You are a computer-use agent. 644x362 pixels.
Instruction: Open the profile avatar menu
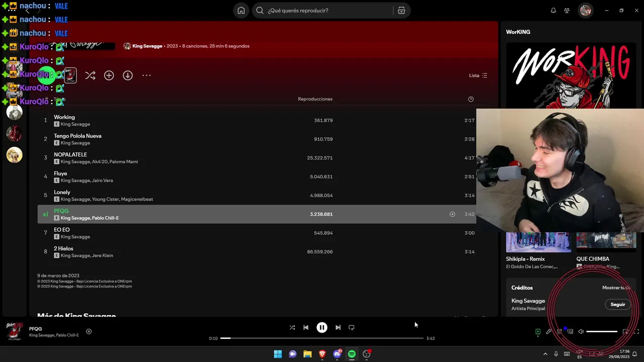point(586,11)
